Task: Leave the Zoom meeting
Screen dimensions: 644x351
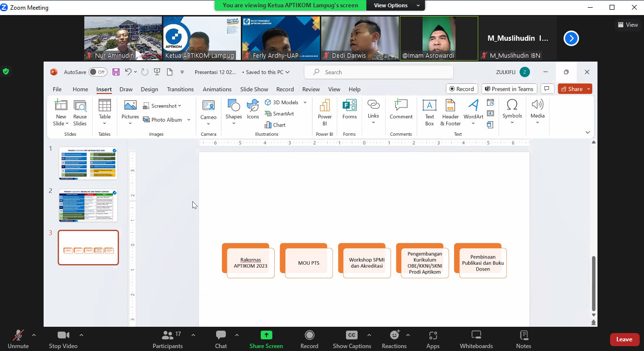Action: [624, 339]
